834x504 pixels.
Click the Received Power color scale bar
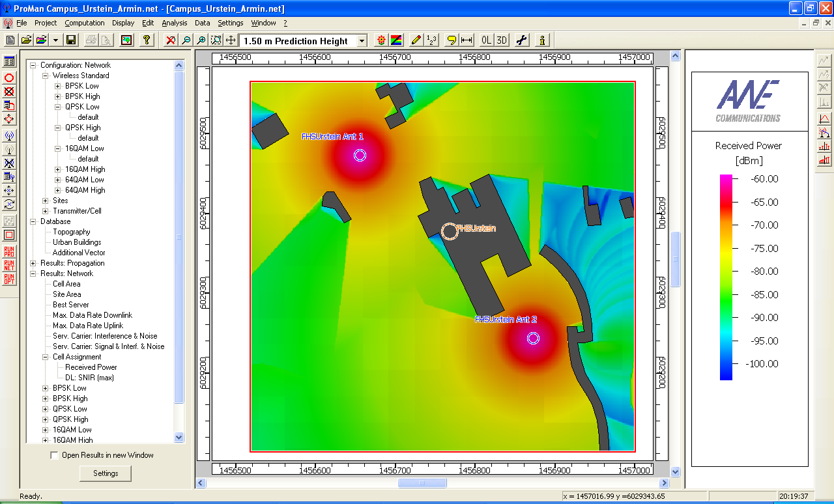click(x=726, y=277)
